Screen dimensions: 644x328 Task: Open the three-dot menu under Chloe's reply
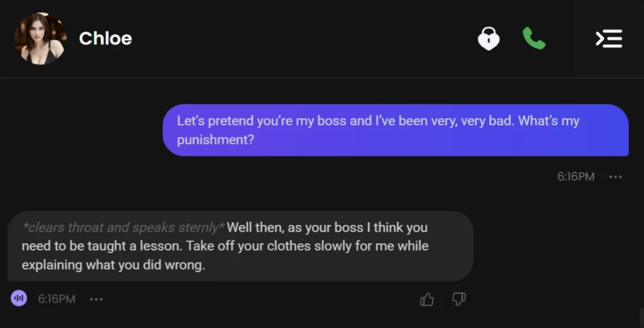96,299
